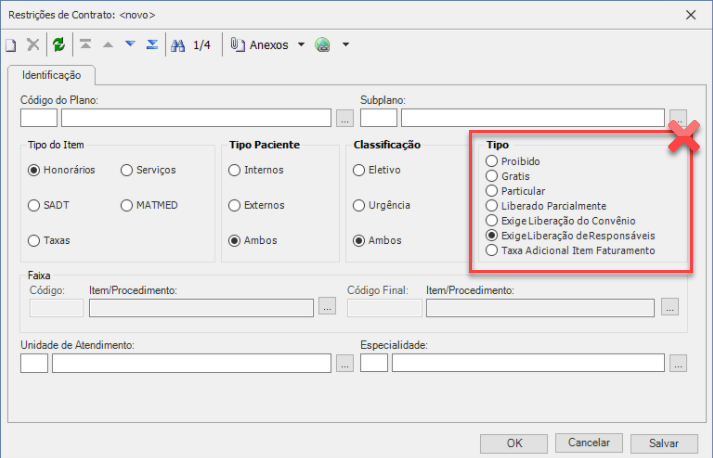Open lookup button for Código do Plano
Viewport: 713px width, 458px height.
click(345, 118)
